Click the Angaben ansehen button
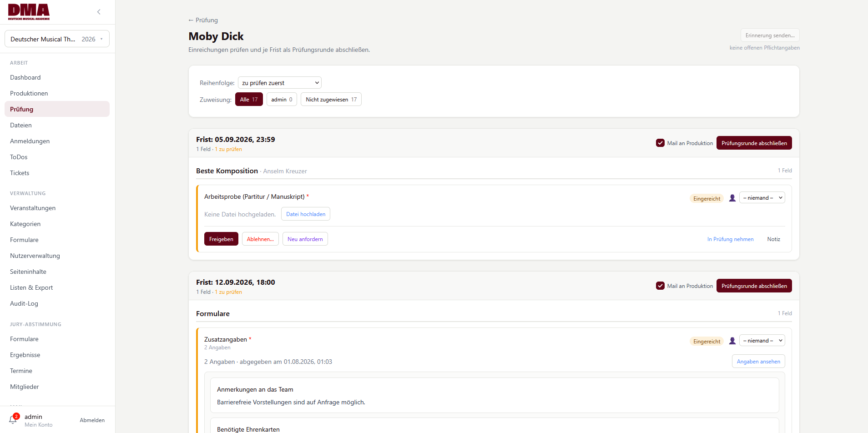The width and height of the screenshot is (868, 433). [x=758, y=361]
